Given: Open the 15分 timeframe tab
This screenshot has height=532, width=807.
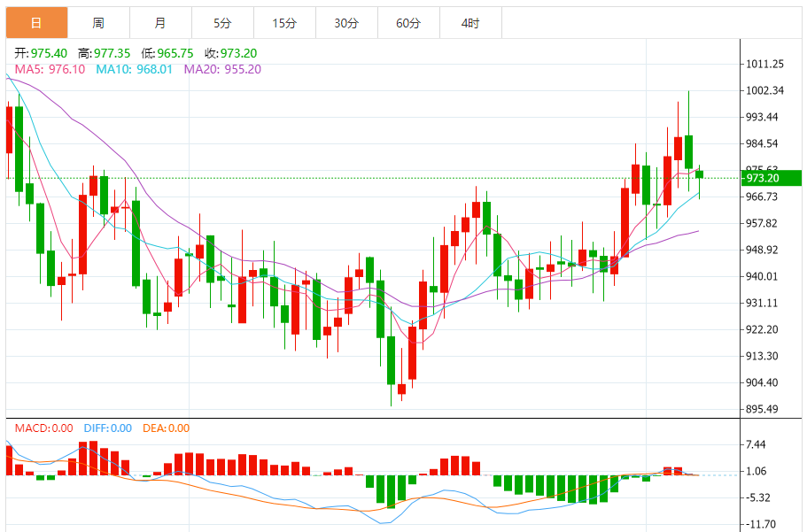Looking at the screenshot, I should click(x=284, y=23).
